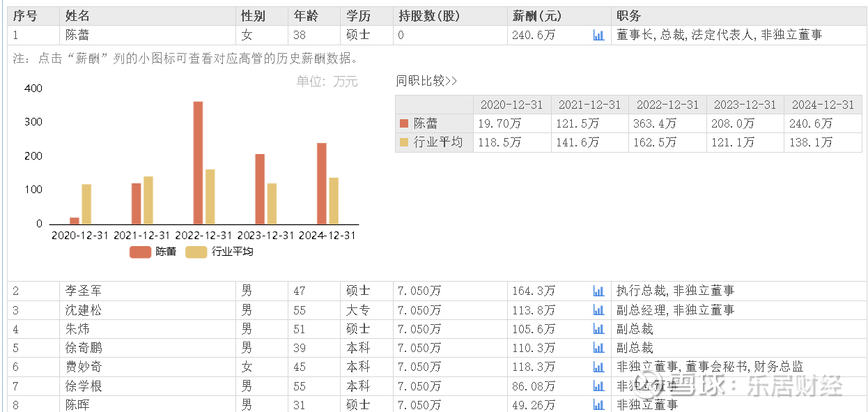Open salary history chart icon for 陈蕾
The width and height of the screenshot is (868, 412).
598,35
